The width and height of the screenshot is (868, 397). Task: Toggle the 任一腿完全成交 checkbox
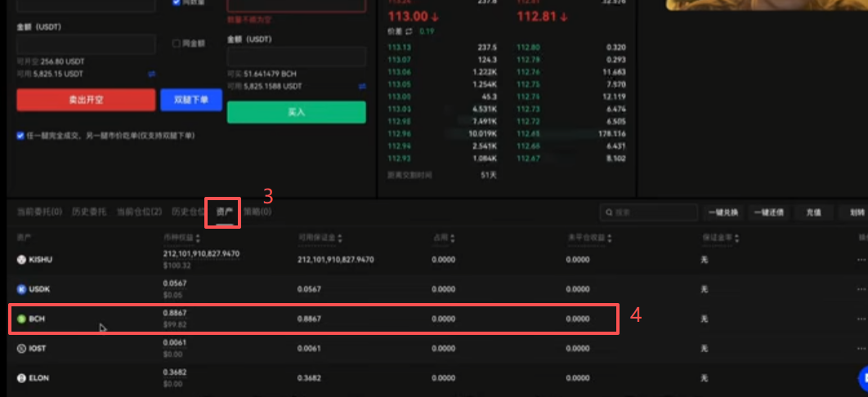tap(20, 136)
